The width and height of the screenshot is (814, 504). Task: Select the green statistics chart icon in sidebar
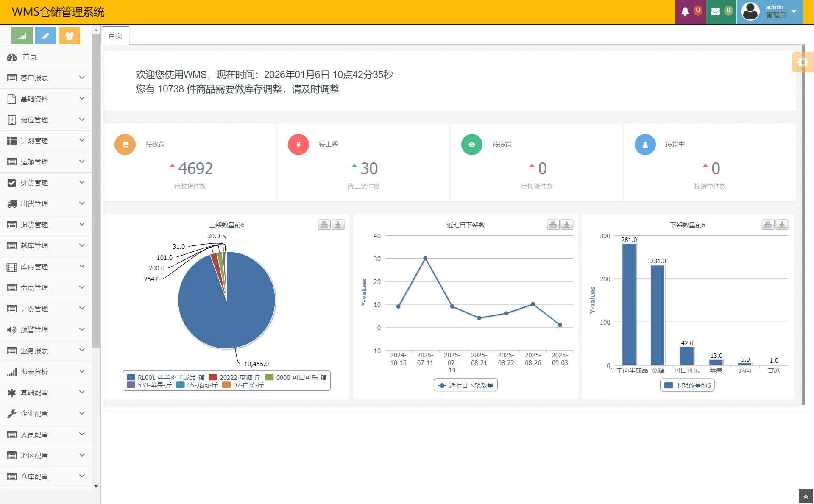(x=22, y=36)
